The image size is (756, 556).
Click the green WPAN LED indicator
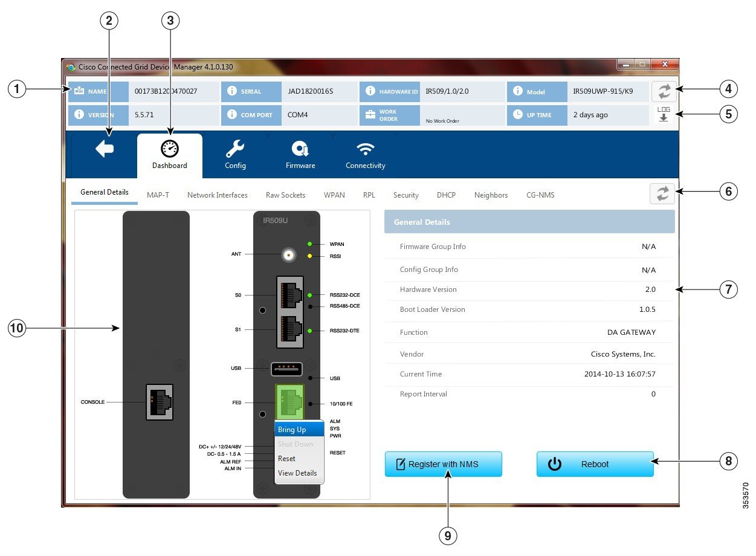point(309,244)
